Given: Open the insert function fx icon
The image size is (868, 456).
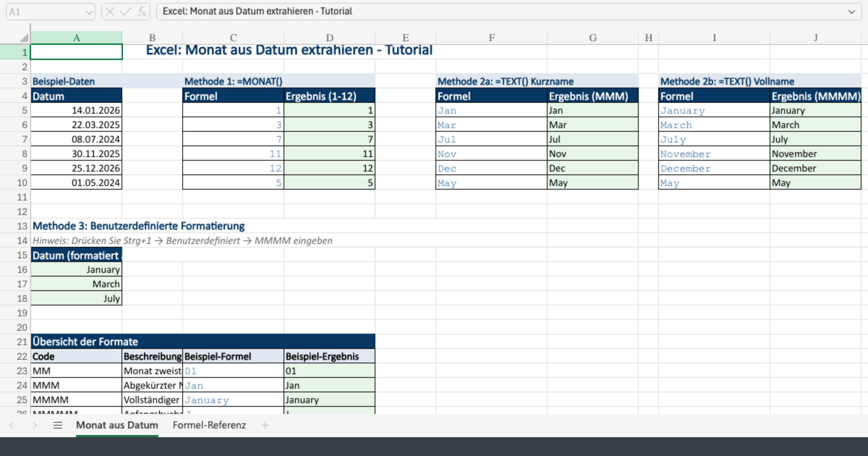Looking at the screenshot, I should pos(141,12).
